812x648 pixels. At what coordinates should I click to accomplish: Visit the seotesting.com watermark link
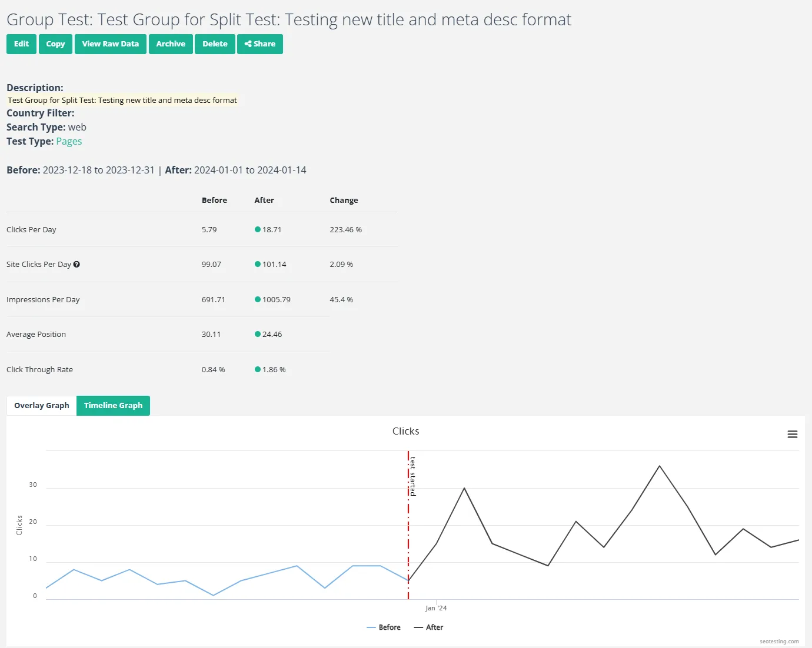(x=780, y=642)
